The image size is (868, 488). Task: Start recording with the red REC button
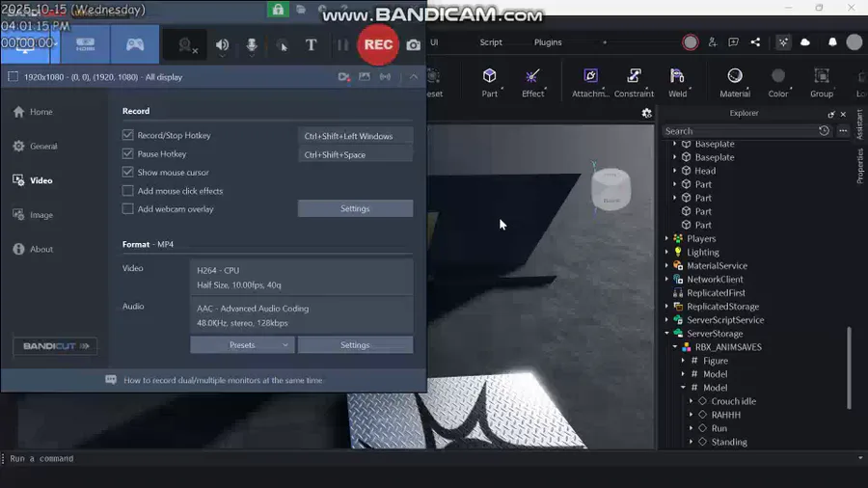[x=378, y=44]
